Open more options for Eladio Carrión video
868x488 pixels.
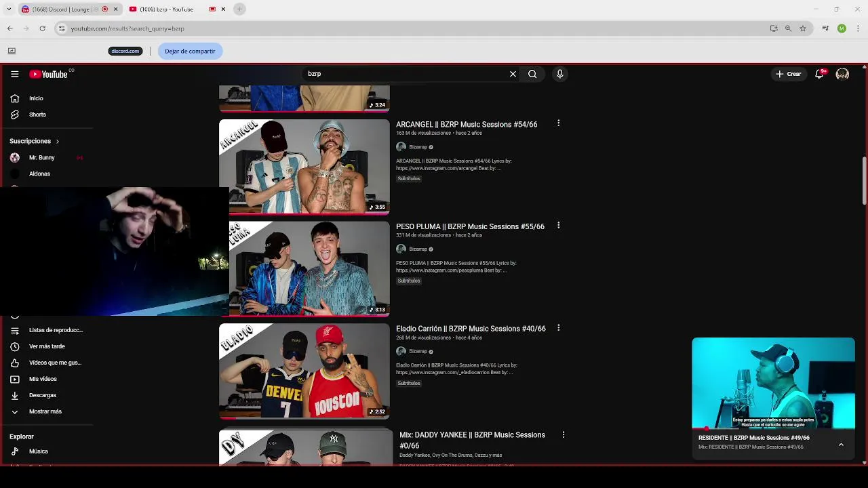(558, 328)
